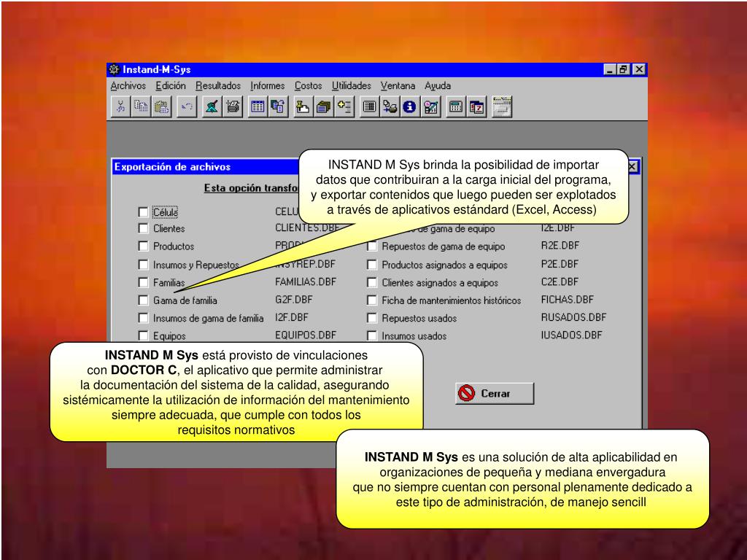Tick the Clientes checkbox
This screenshot has height=560, width=747.
coord(143,228)
